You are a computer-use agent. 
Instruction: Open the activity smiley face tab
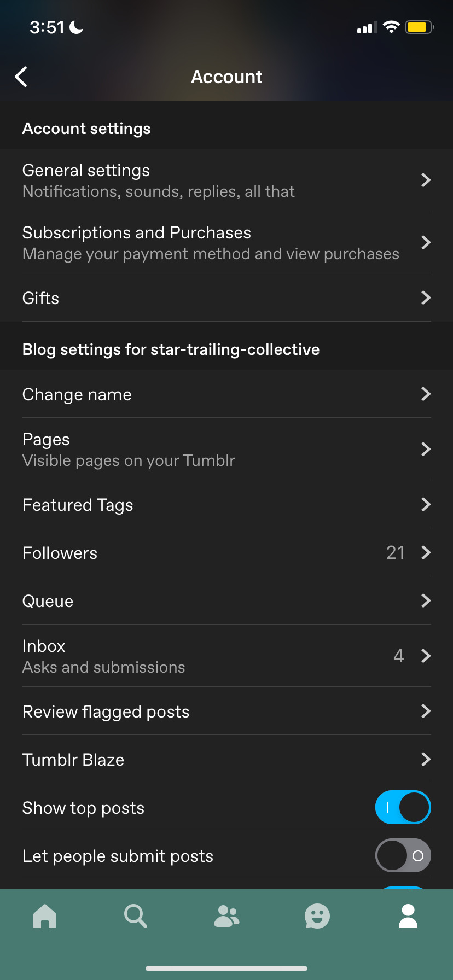317,916
